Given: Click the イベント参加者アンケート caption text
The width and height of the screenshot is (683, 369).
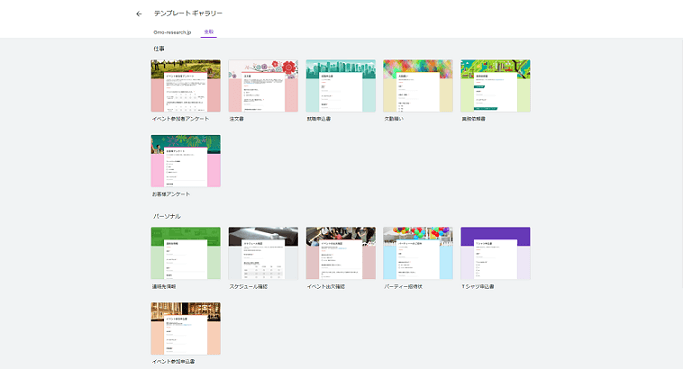Looking at the screenshot, I should [180, 119].
